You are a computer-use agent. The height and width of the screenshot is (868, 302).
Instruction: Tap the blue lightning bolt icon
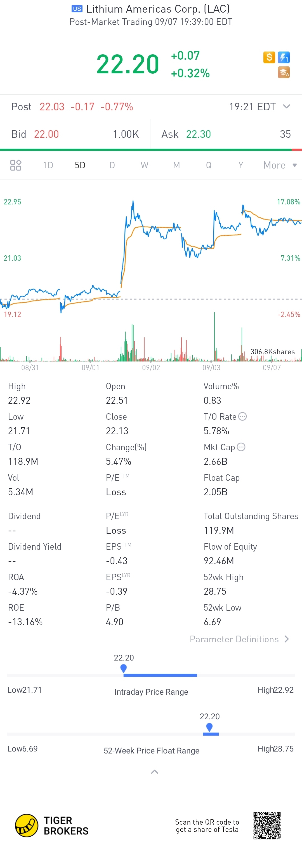coord(284,57)
